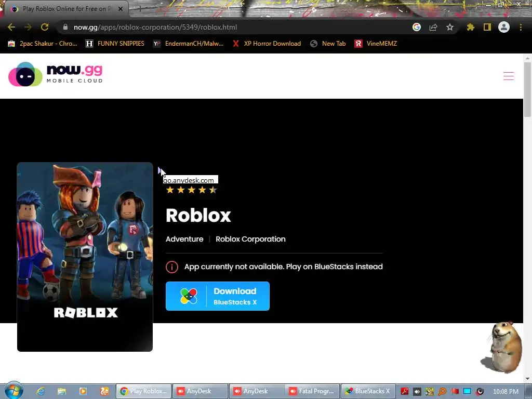532x399 pixels.
Task: Share this page using the share icon
Action: pyautogui.click(x=433, y=27)
